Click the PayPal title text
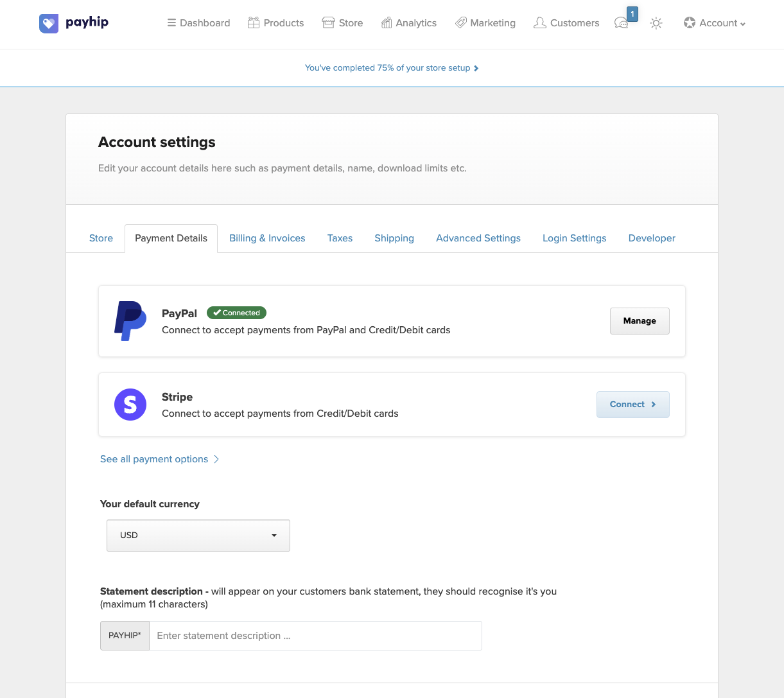This screenshot has width=784, height=698. click(179, 313)
